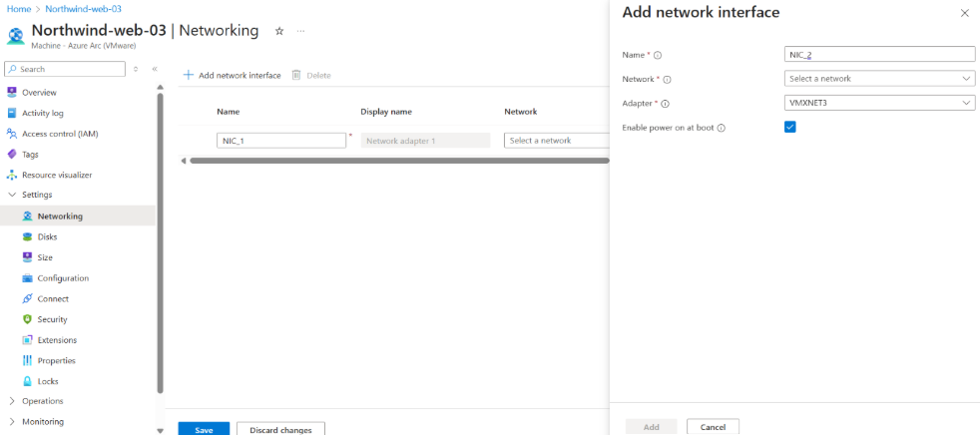Image resolution: width=980 pixels, height=435 pixels.
Task: Close the Add network interface panel
Action: tap(964, 13)
